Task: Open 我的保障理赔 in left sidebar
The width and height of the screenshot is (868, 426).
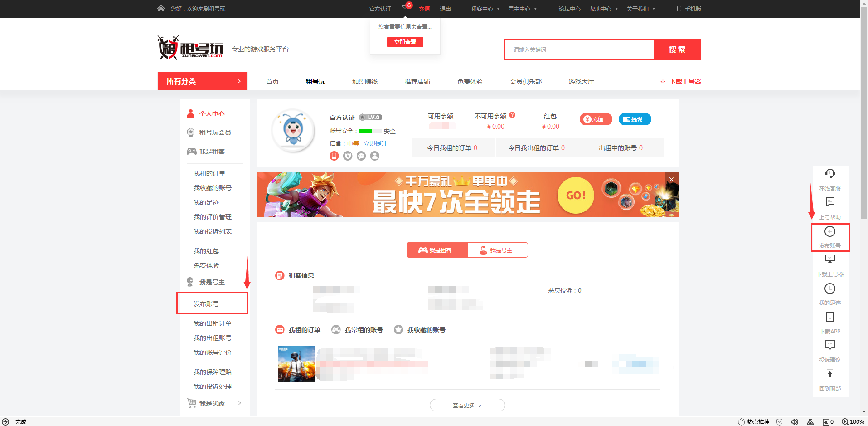Action: [x=213, y=372]
